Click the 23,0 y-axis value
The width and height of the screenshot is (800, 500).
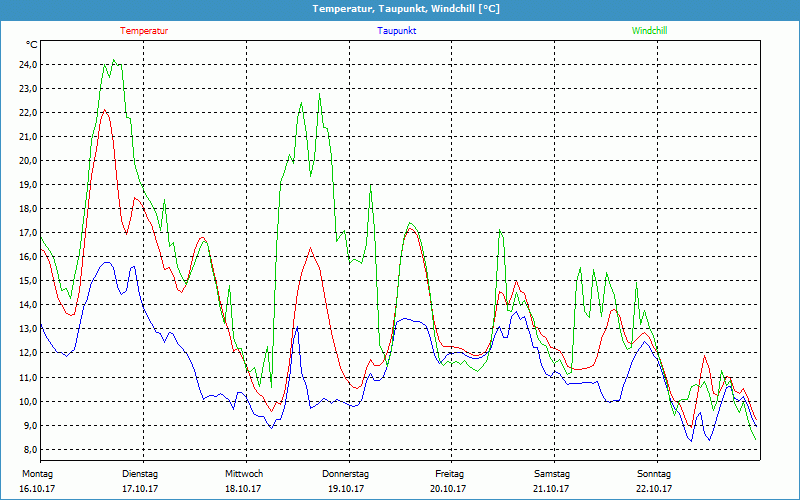point(28,89)
